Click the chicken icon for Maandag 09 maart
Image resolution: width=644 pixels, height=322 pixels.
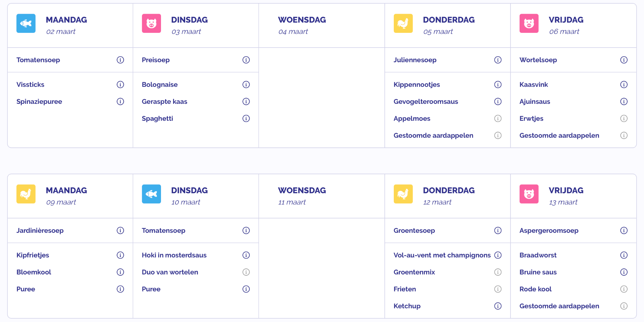click(x=26, y=194)
